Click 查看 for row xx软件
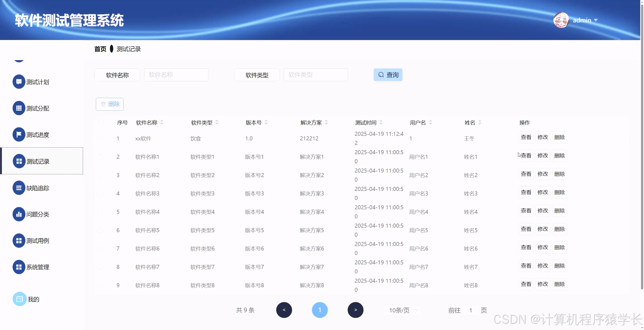 (x=526, y=137)
